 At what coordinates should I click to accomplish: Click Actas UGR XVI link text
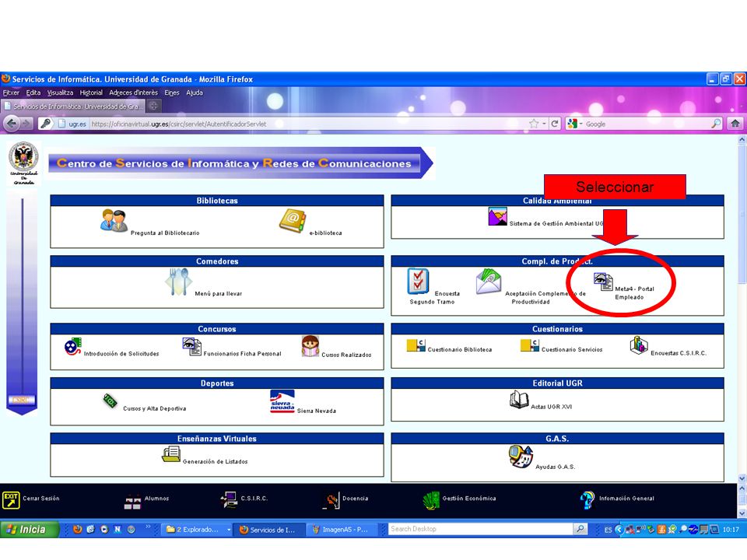(552, 407)
